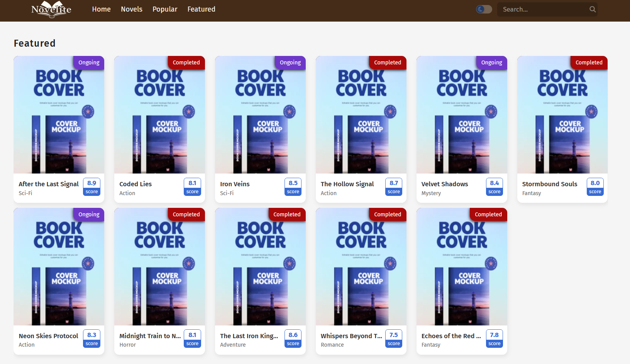Open The Hollow Signal title
630x364 pixels.
(x=347, y=184)
